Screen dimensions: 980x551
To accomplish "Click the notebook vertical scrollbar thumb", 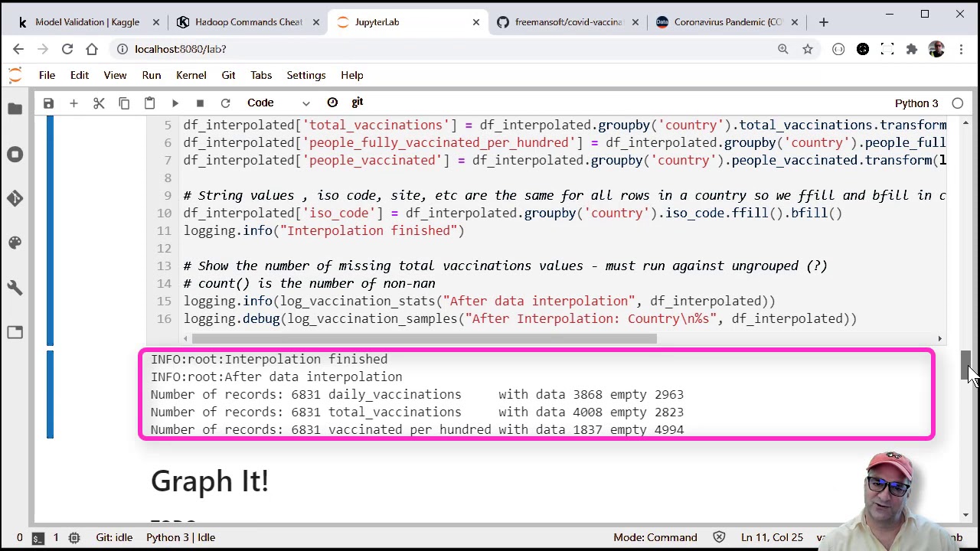I will (966, 365).
